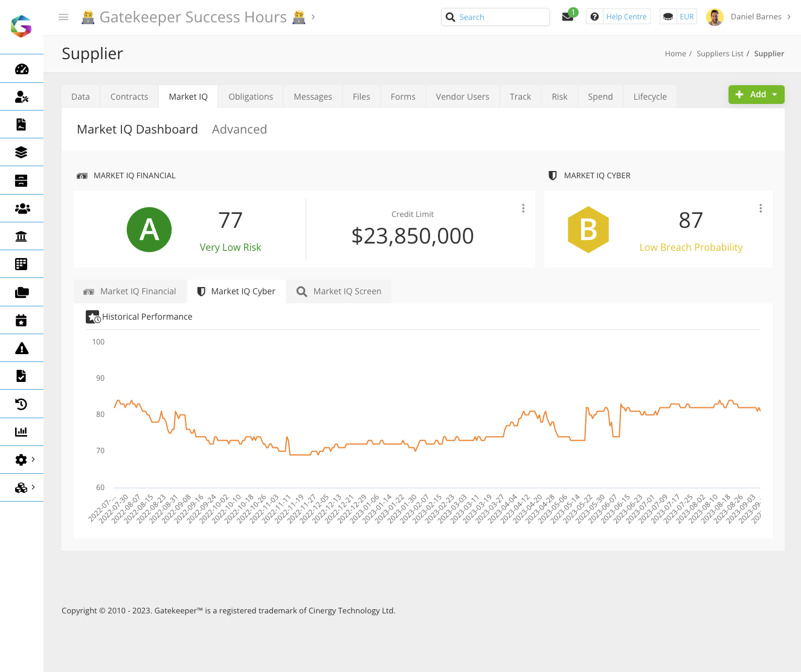Open the audit history clock icon
Image resolution: width=801 pixels, height=672 pixels.
tap(22, 403)
